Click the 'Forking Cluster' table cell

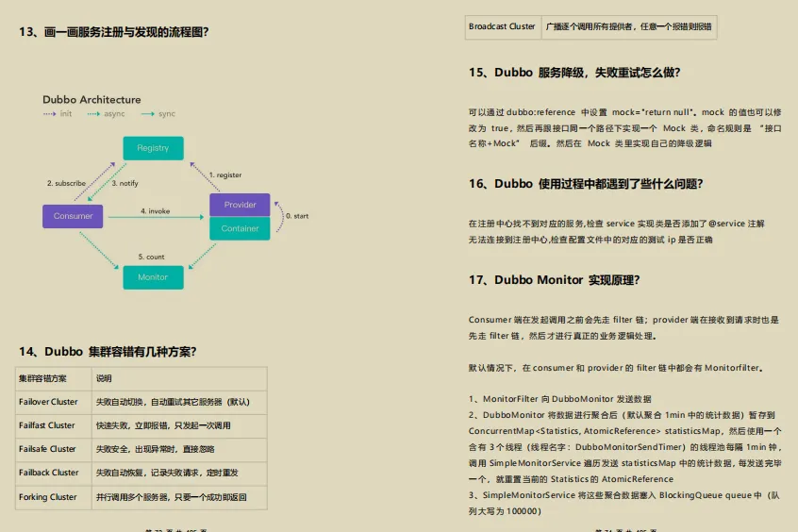click(54, 497)
